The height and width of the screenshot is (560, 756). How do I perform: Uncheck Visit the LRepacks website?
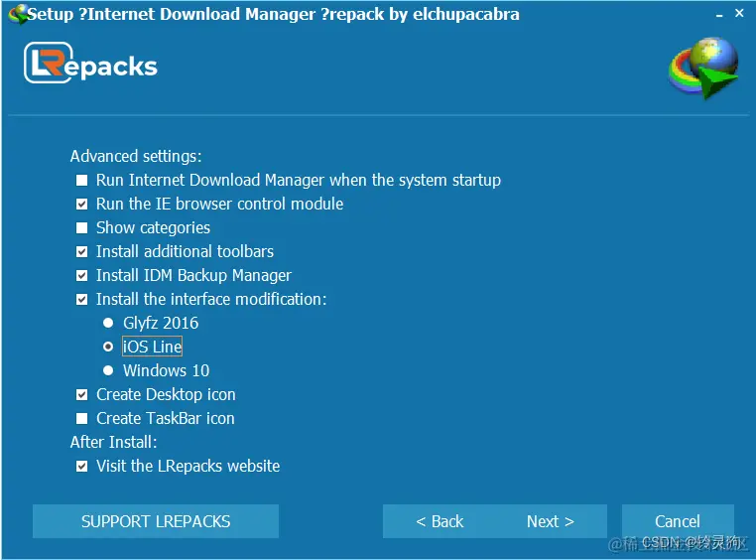coord(82,467)
